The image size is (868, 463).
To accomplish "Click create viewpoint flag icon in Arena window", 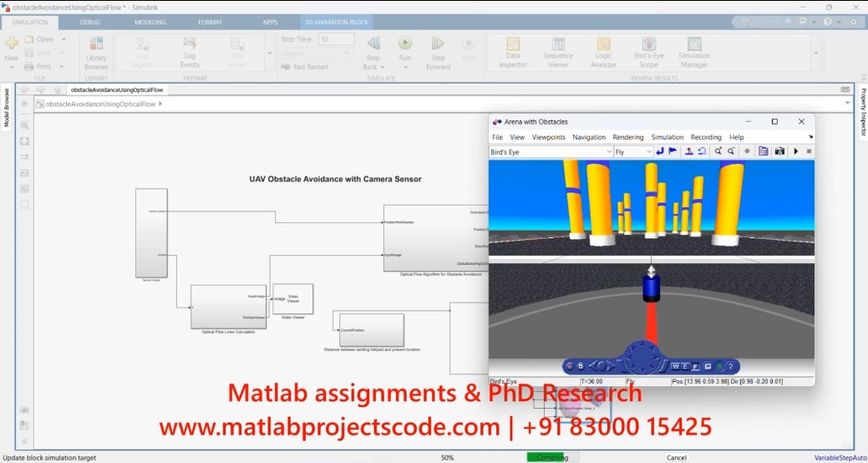I will [x=673, y=151].
